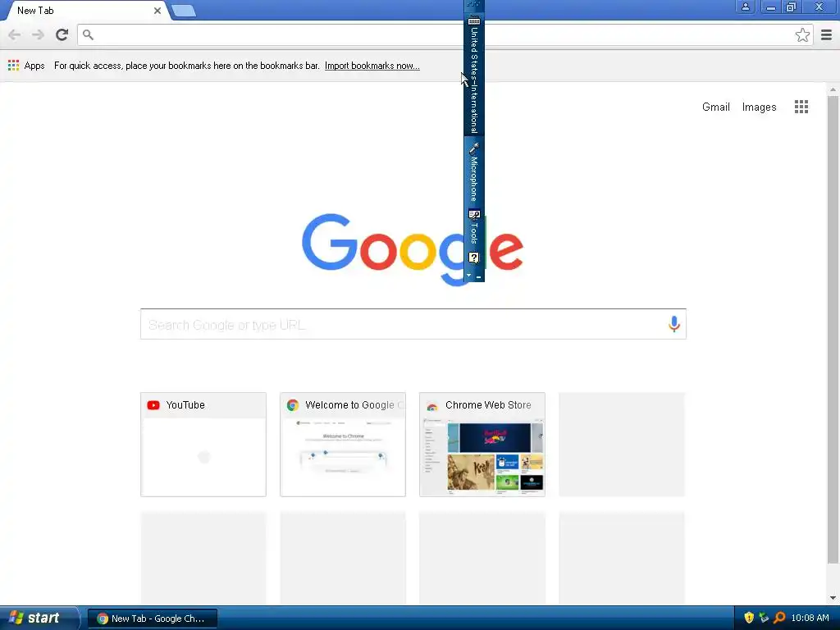Select United States-International input language
The image size is (840, 630).
(473, 80)
